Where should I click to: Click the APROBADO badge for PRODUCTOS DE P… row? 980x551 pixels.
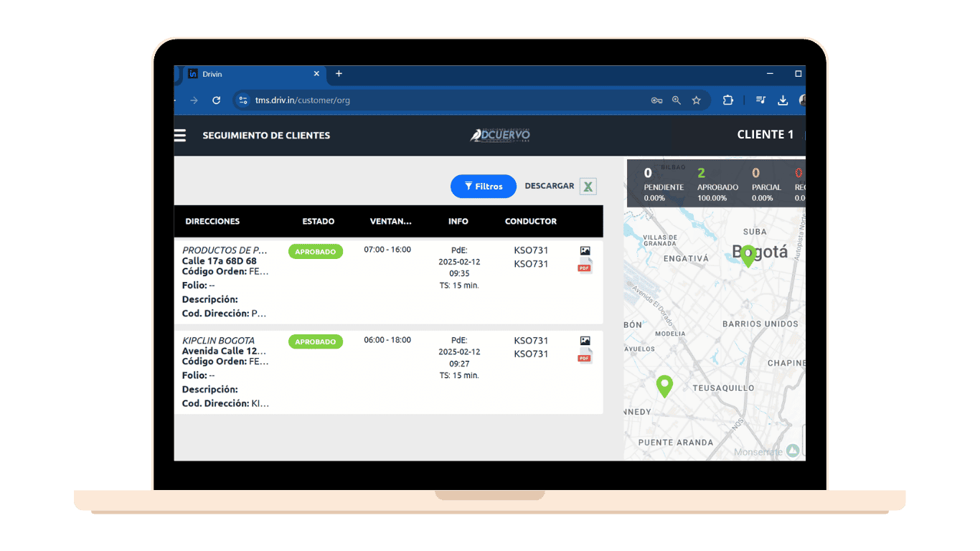coord(316,252)
